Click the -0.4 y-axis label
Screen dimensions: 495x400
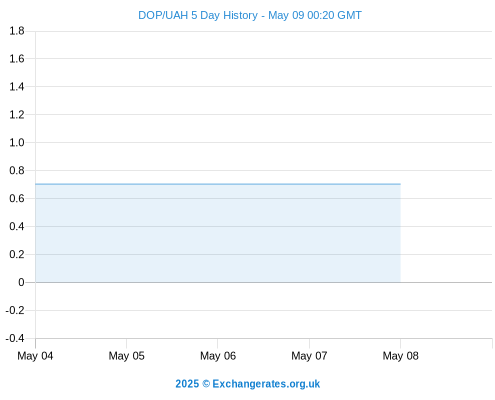15,338
